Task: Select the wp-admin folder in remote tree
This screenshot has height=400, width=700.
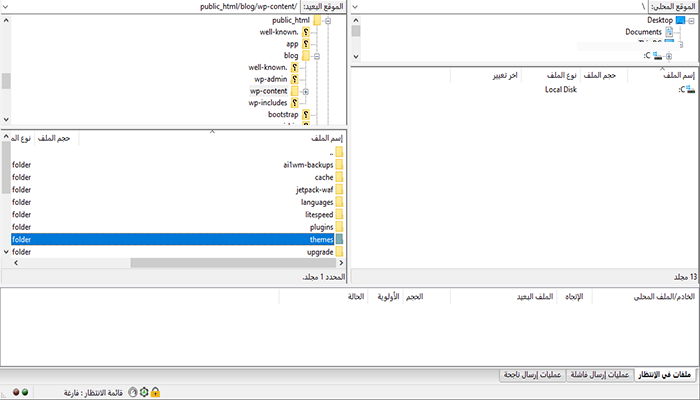Action: pyautogui.click(x=271, y=79)
